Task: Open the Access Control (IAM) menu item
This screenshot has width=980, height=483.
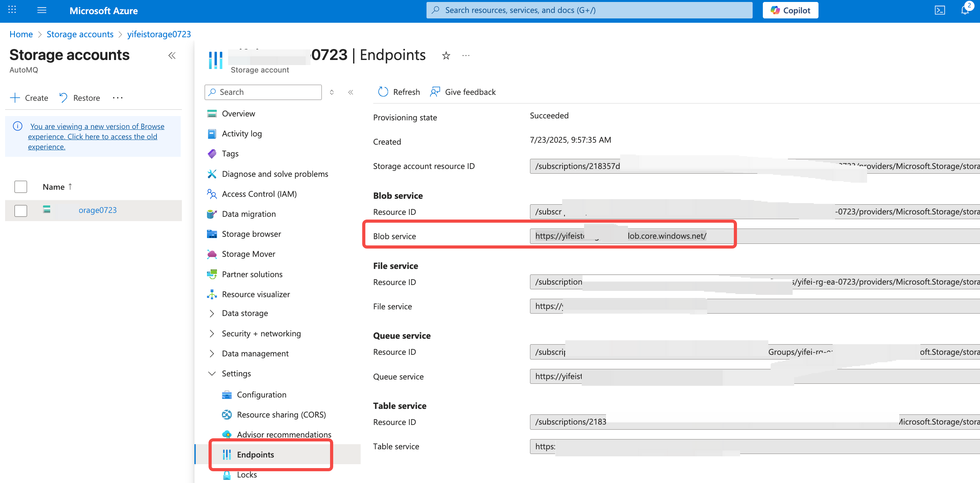Action: [x=259, y=194]
